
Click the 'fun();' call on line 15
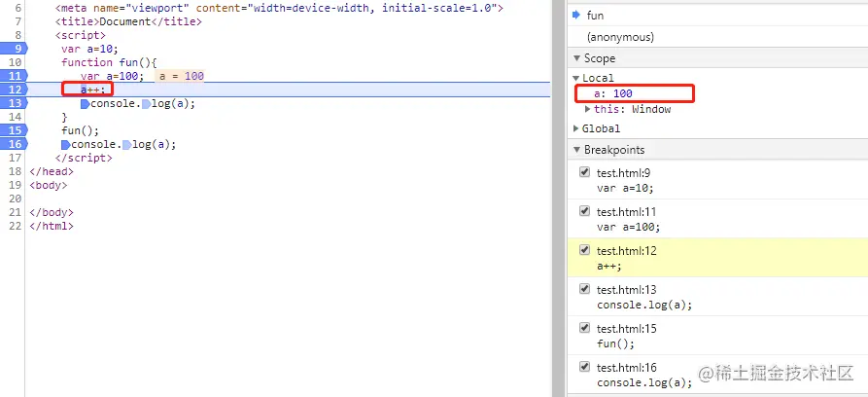[81, 130]
